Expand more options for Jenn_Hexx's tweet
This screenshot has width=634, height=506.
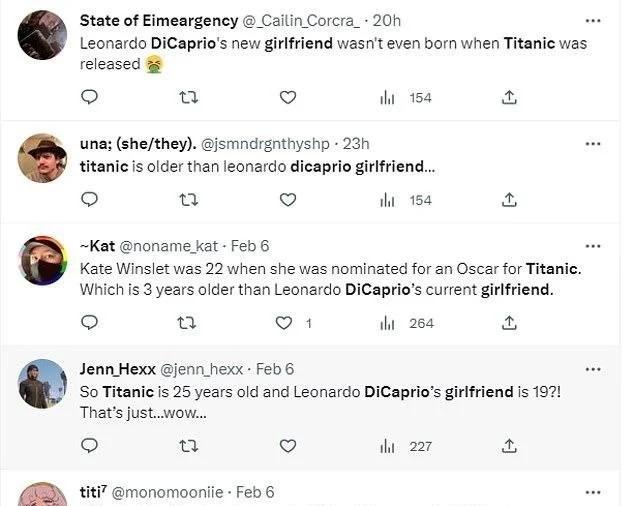pos(593,369)
